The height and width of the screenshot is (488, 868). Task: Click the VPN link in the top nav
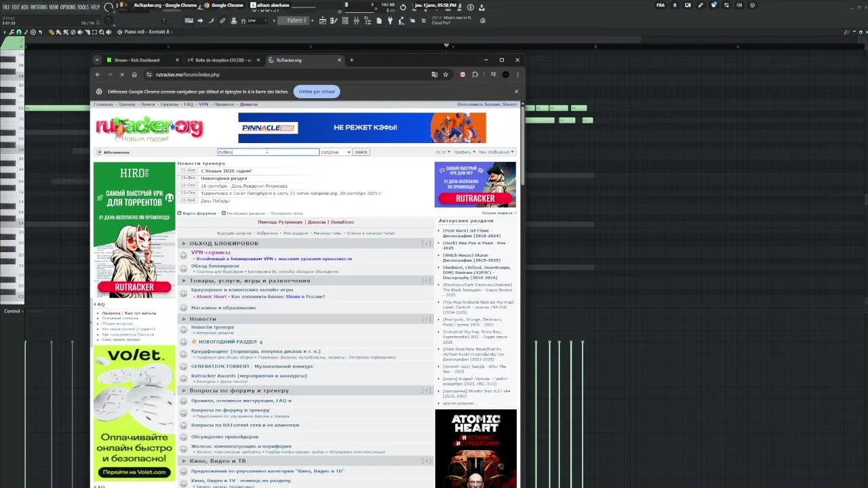203,104
